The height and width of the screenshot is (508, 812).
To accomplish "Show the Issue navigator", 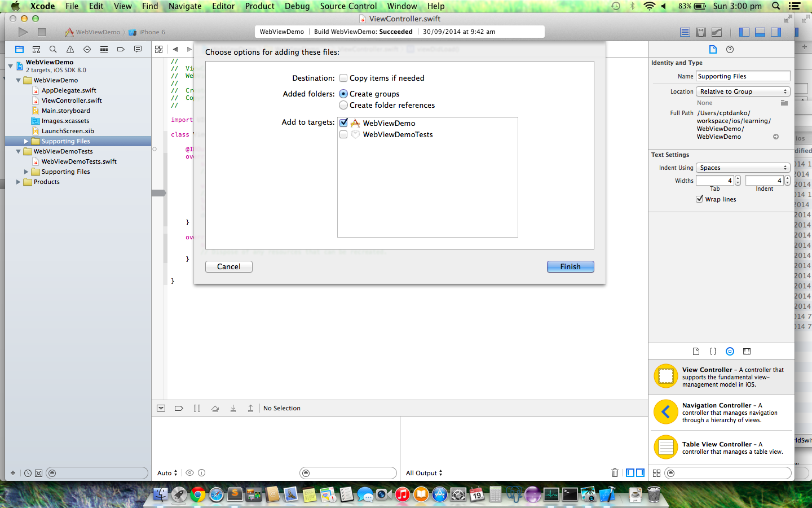I will pyautogui.click(x=70, y=49).
